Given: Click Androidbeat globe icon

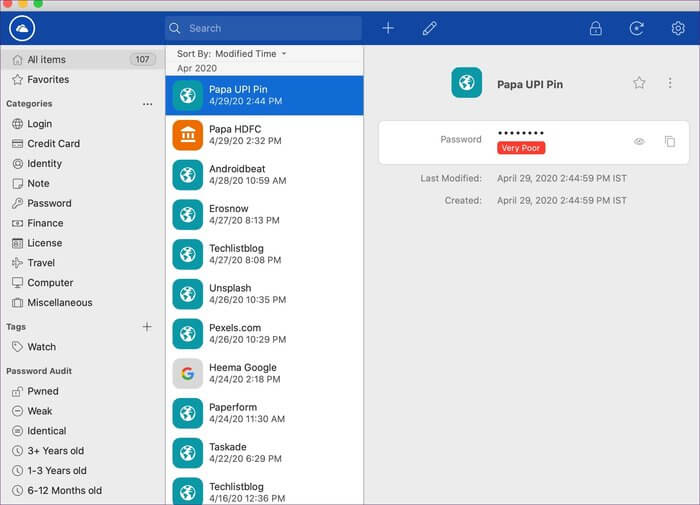Looking at the screenshot, I should click(188, 175).
